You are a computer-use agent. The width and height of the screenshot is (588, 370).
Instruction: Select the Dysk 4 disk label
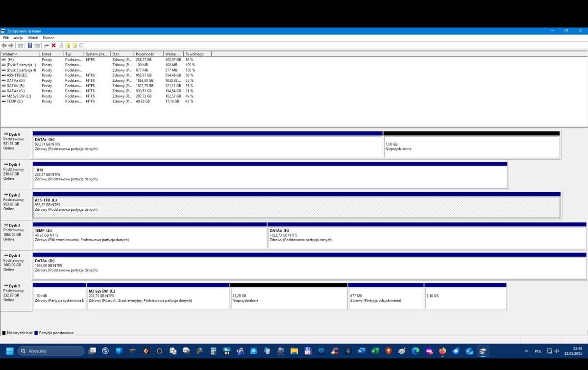[16, 266]
